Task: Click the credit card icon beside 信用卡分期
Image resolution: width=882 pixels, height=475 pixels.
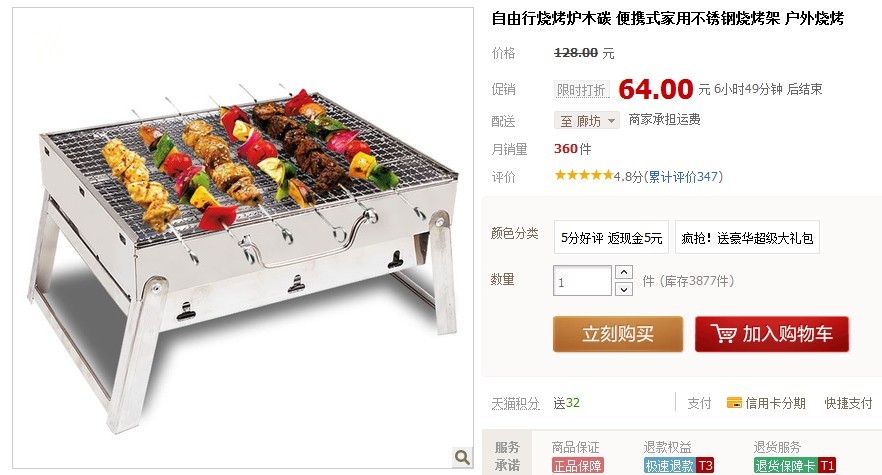Action: click(x=734, y=402)
